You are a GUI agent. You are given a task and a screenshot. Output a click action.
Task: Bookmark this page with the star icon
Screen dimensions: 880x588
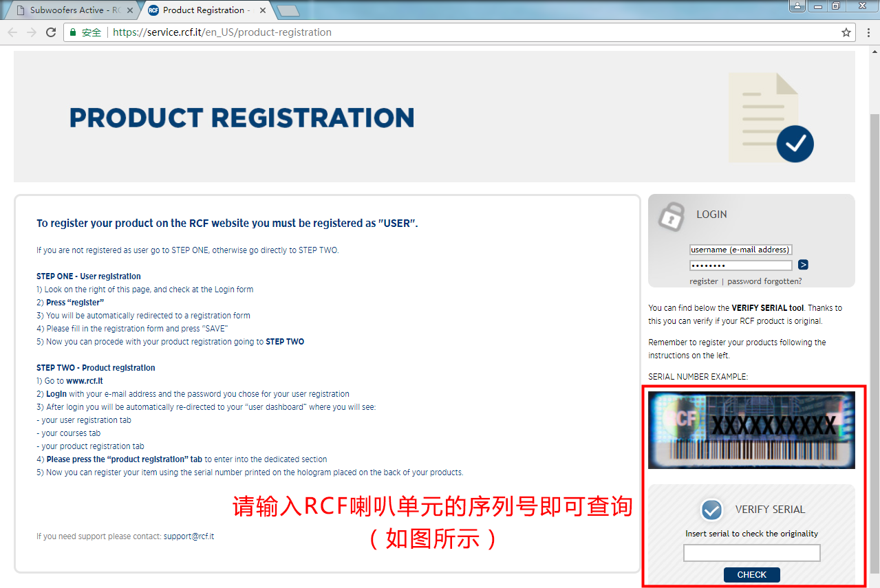click(846, 32)
